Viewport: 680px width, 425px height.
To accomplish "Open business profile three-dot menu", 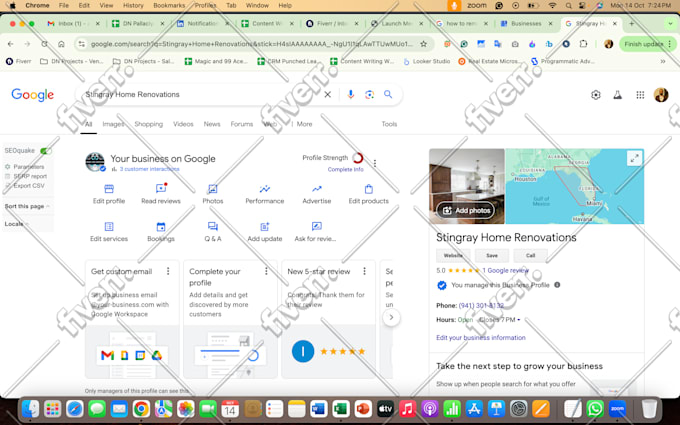I will [x=375, y=163].
